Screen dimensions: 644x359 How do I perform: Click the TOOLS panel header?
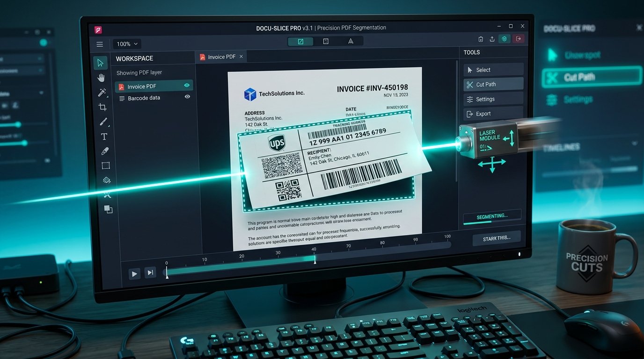pyautogui.click(x=472, y=52)
